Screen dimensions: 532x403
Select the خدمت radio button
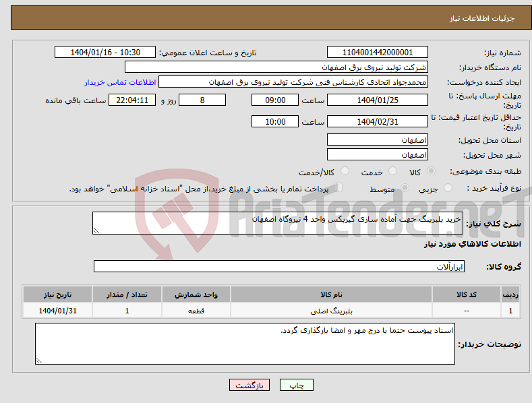(392, 171)
